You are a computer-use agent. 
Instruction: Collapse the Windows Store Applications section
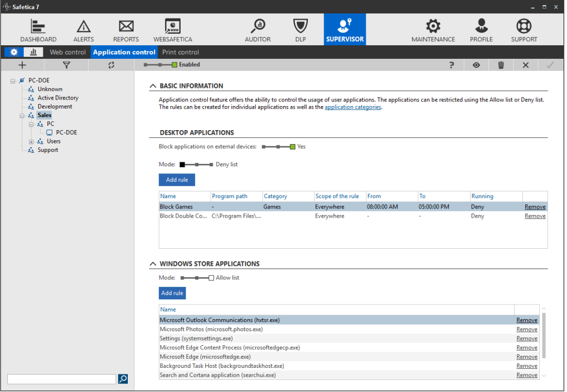pos(153,264)
